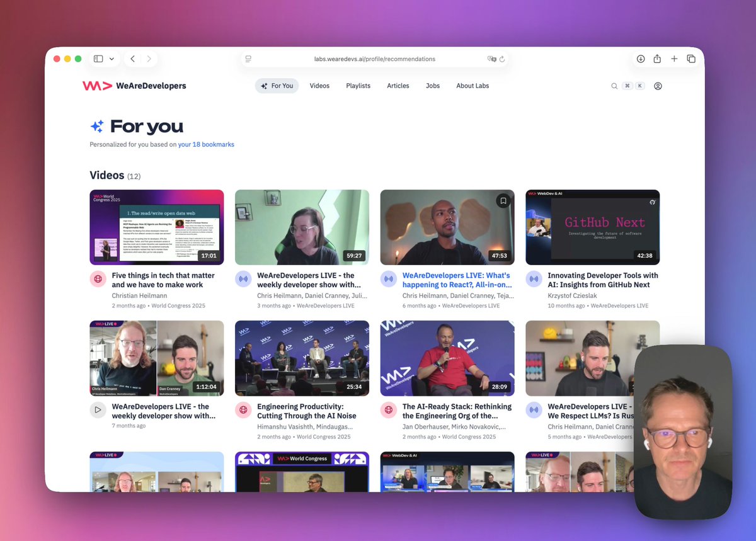756x541 pixels.
Task: Click Himanshu Vasishth, Mindaugas authors line
Action: [305, 426]
